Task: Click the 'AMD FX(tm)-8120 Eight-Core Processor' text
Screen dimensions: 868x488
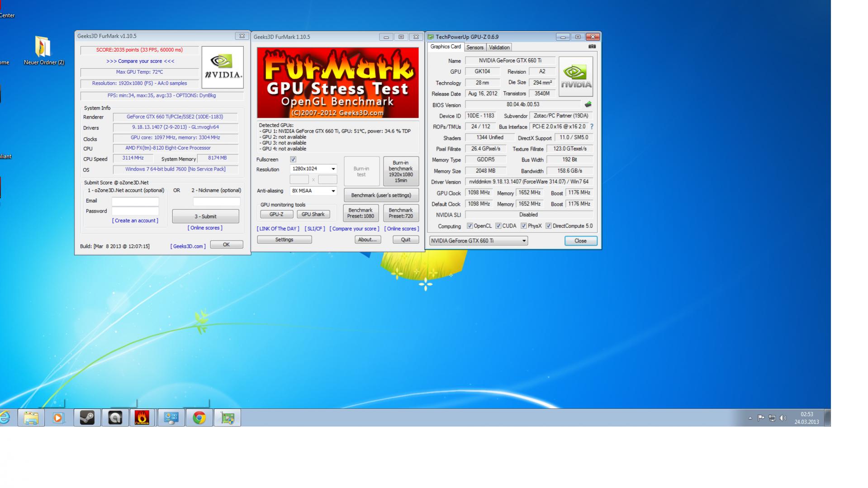Action: coord(168,148)
